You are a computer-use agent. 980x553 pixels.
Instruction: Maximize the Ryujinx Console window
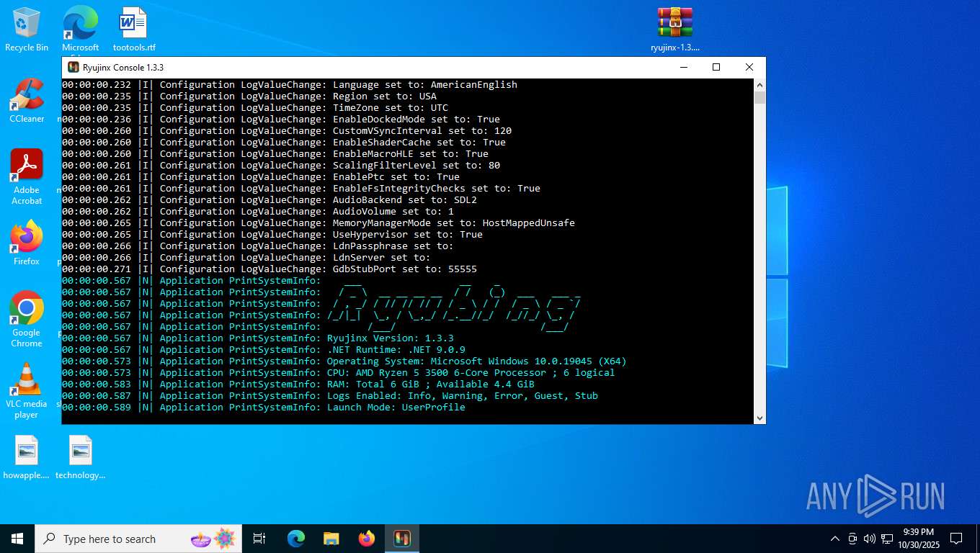click(716, 67)
